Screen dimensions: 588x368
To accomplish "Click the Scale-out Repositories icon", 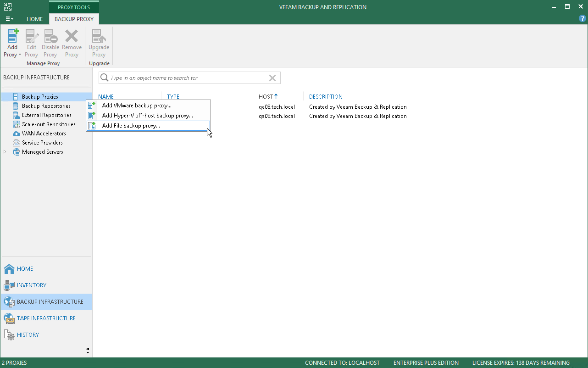I will 16,124.
